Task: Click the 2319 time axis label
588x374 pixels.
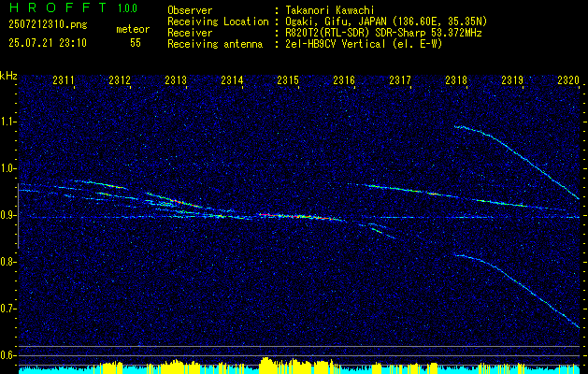Action: tap(512, 80)
